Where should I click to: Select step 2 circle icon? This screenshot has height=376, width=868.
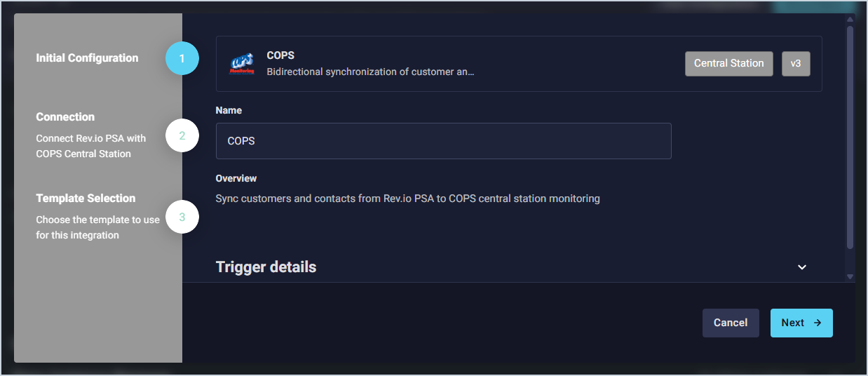(182, 136)
